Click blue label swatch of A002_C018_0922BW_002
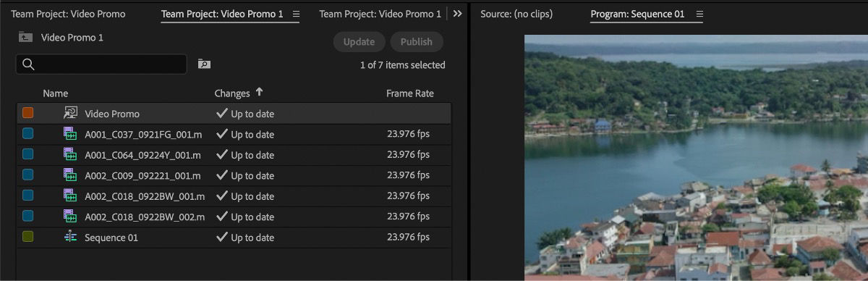Viewport: 868px width, 281px height. (x=28, y=217)
